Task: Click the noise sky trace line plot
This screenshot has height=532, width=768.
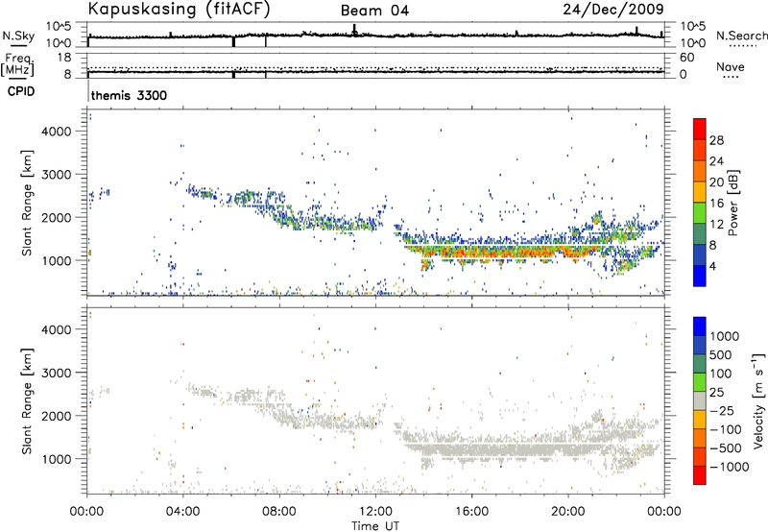Action: (375, 36)
